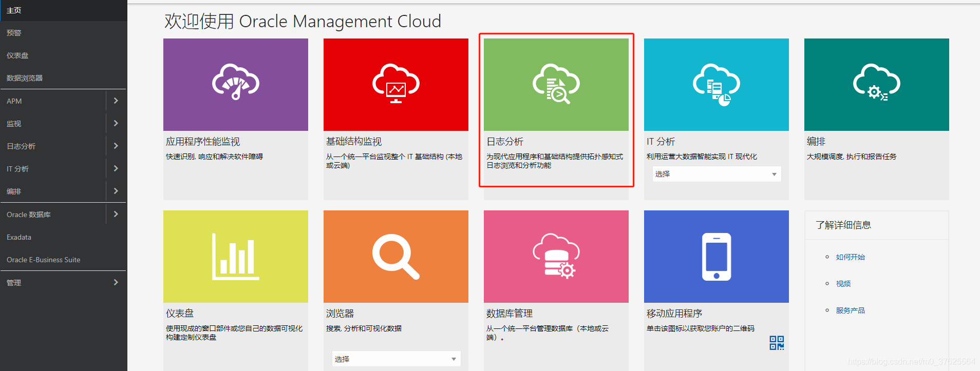Screen dimensions: 980x371
Task: Select Oracle 数据库 in the sidebar
Action: coord(29,214)
